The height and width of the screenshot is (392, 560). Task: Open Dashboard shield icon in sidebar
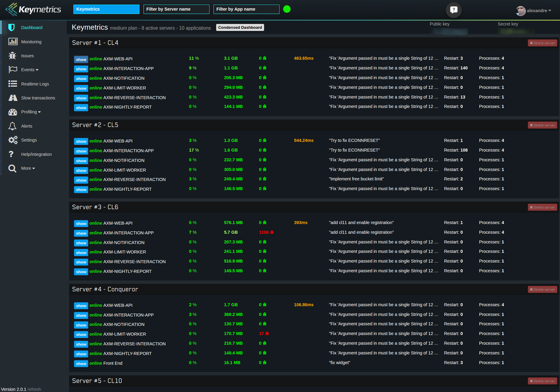13,28
